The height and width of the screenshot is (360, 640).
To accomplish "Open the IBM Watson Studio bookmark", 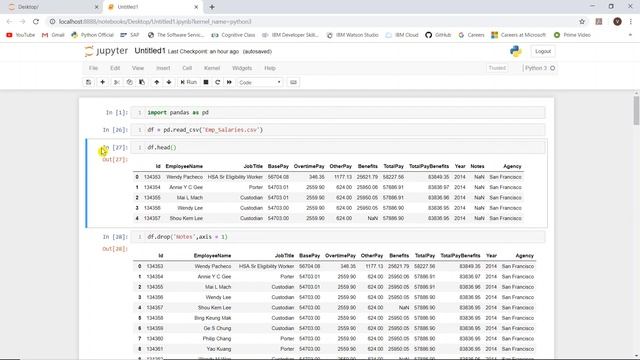I will pyautogui.click(x=353, y=35).
